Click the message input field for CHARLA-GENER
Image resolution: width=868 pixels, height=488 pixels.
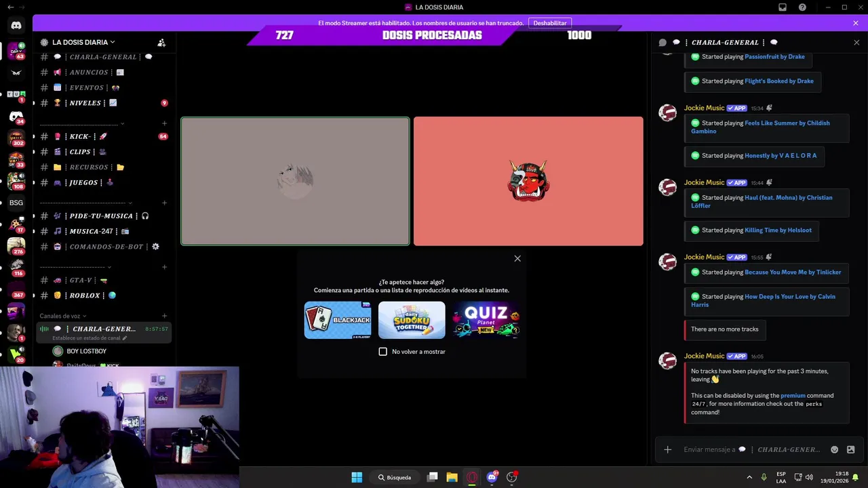pos(753,449)
